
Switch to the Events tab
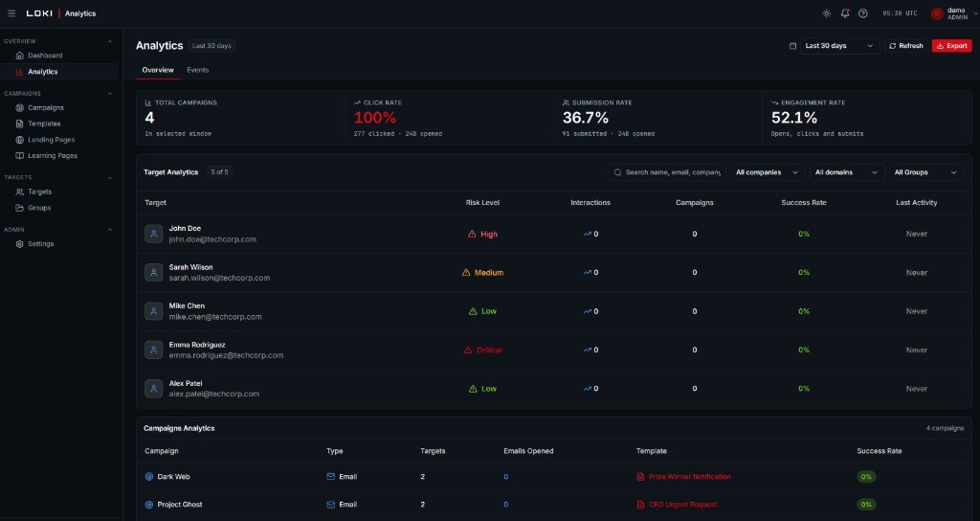point(197,70)
